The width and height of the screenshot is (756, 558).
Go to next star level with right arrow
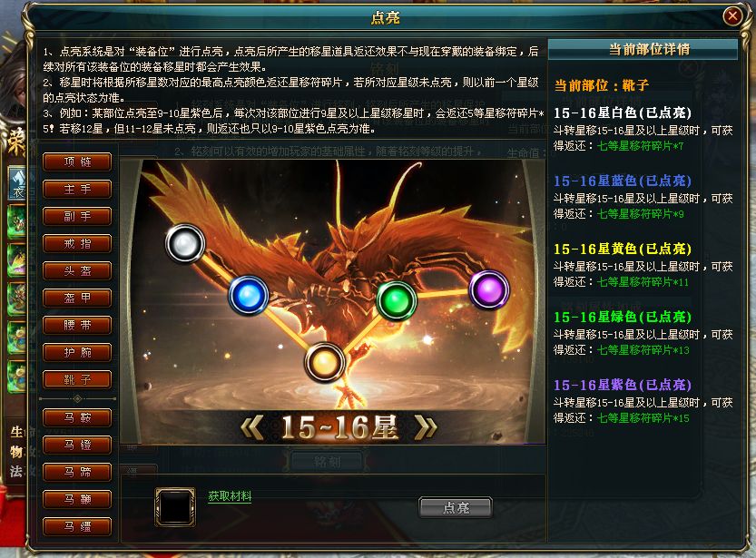[426, 427]
